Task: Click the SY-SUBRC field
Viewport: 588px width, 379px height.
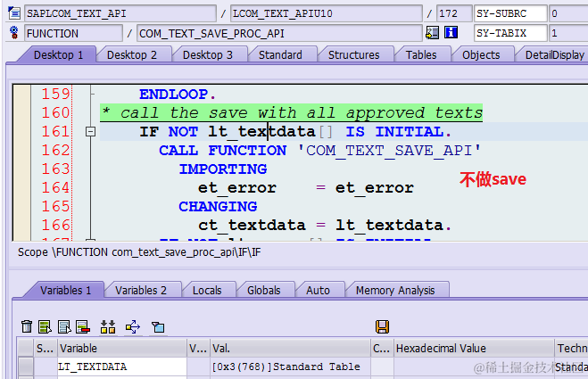Action: pos(510,13)
